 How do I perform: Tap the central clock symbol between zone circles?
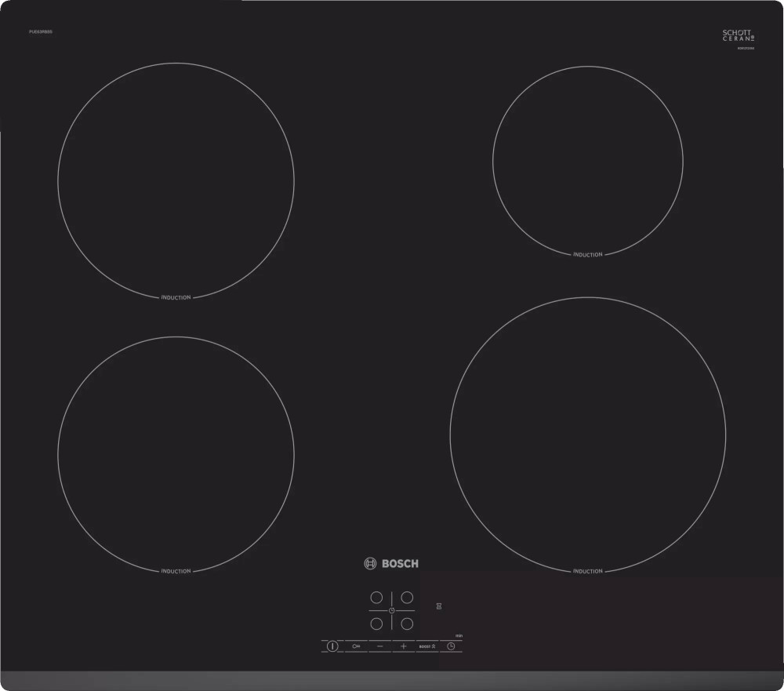tap(392, 611)
